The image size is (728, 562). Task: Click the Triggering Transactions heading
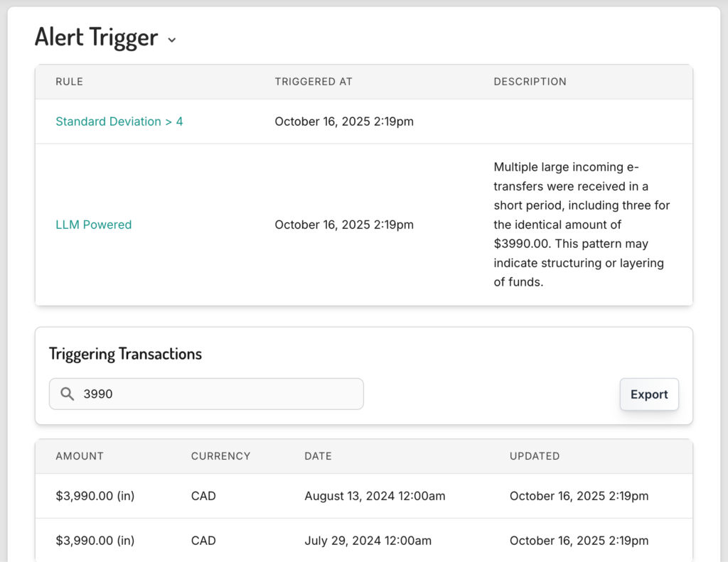[x=125, y=354]
